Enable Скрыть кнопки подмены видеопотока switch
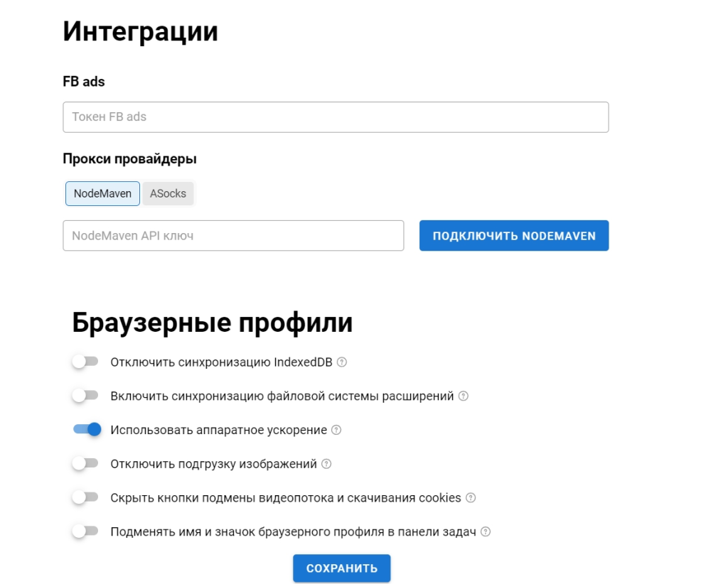Image resolution: width=728 pixels, height=584 pixels. [85, 497]
